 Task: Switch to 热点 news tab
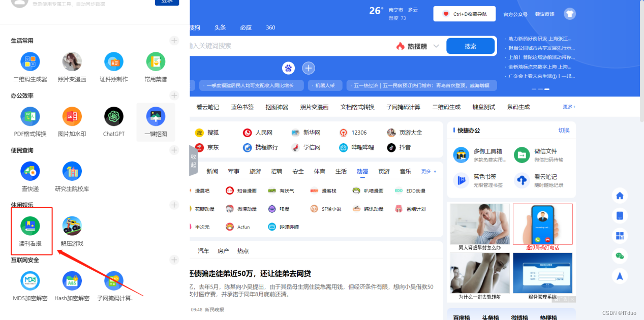point(243,251)
